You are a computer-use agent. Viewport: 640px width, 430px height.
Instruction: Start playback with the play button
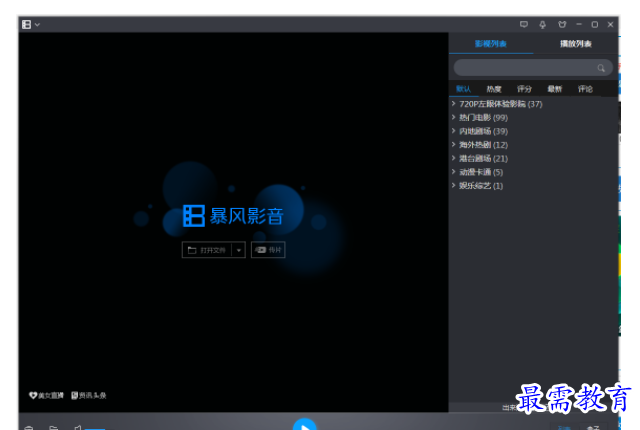[x=304, y=425]
